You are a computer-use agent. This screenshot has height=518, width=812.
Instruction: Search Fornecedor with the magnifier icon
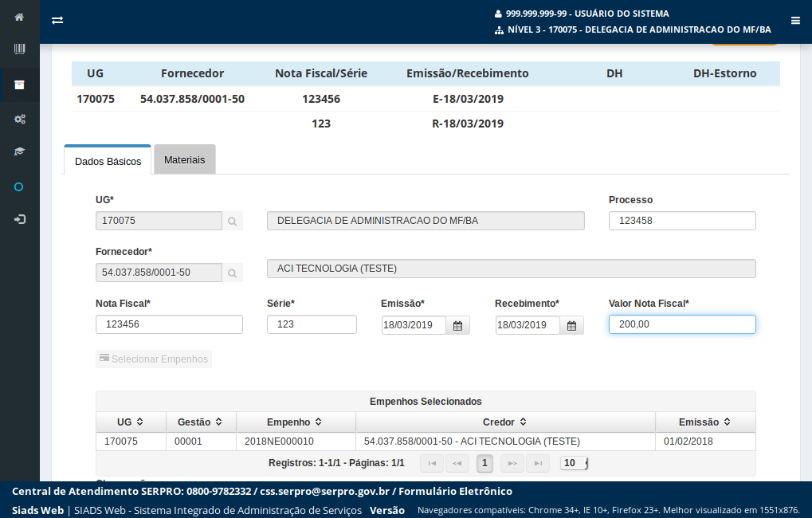click(x=233, y=273)
